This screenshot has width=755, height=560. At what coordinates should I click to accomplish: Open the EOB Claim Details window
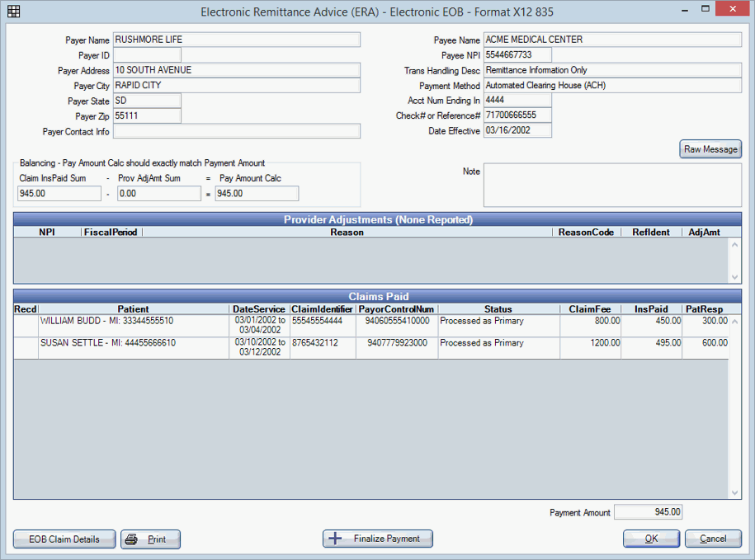click(64, 539)
